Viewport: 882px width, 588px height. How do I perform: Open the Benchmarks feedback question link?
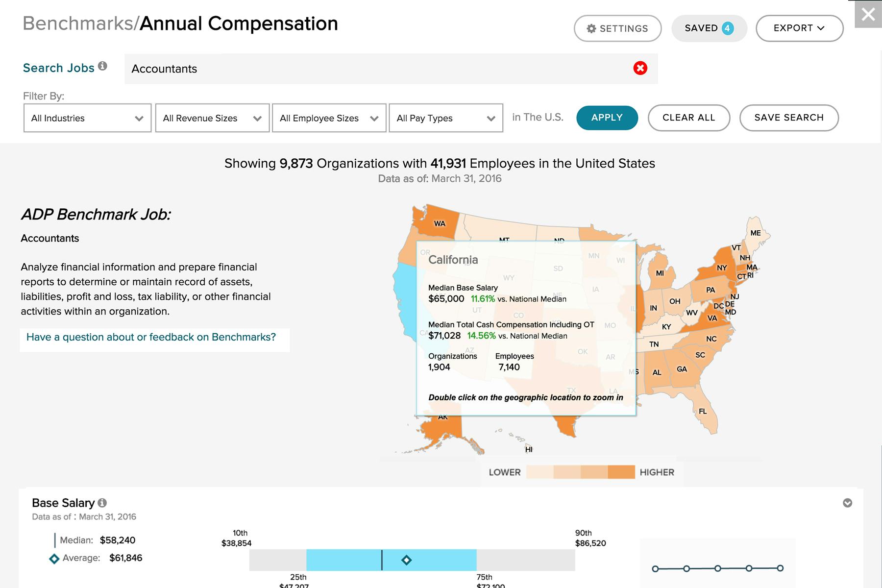point(151,337)
